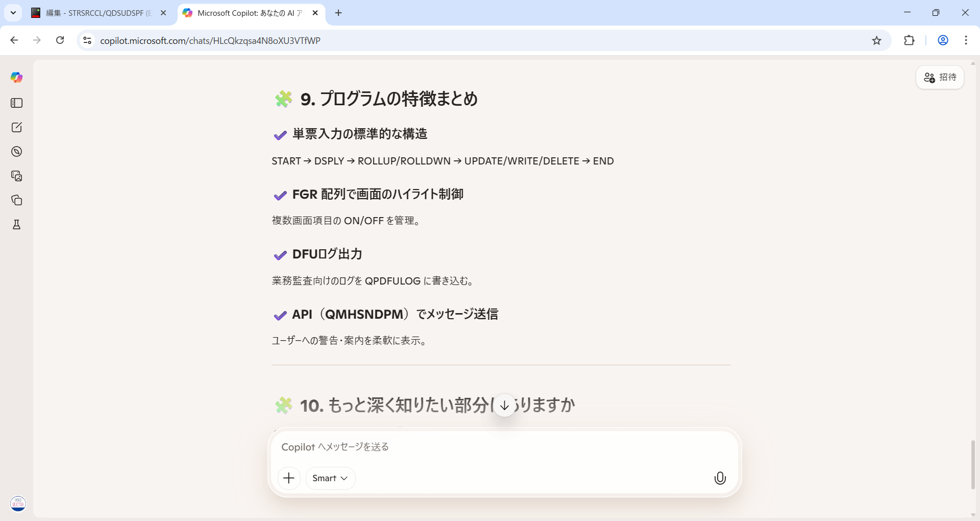Open the Smart mode dropdown
980x521 pixels.
click(x=330, y=478)
